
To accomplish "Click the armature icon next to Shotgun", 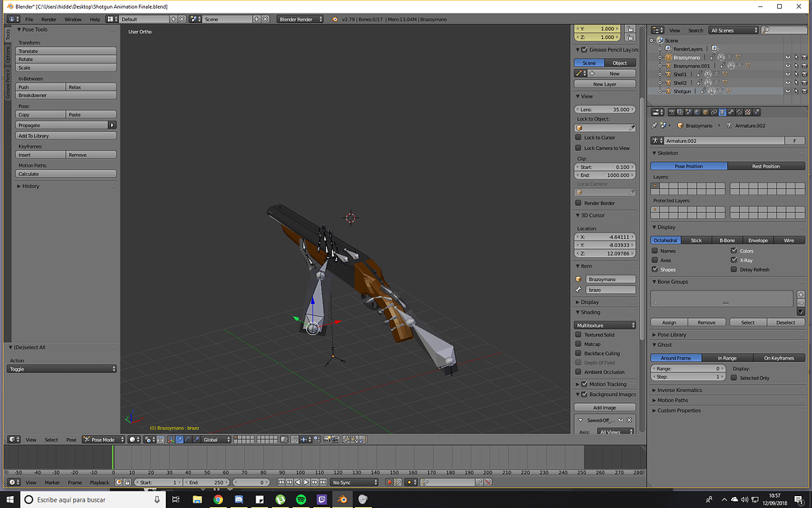I will 668,91.
